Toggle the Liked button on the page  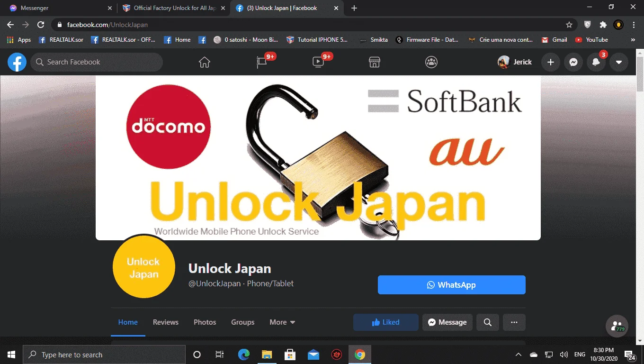tap(386, 322)
